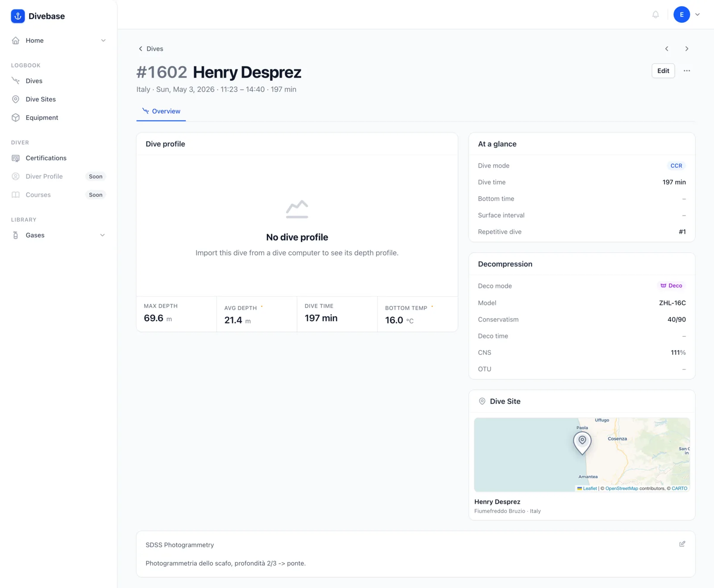Click the dive site map thumbnail
Image resolution: width=714 pixels, height=588 pixels.
coord(582,455)
